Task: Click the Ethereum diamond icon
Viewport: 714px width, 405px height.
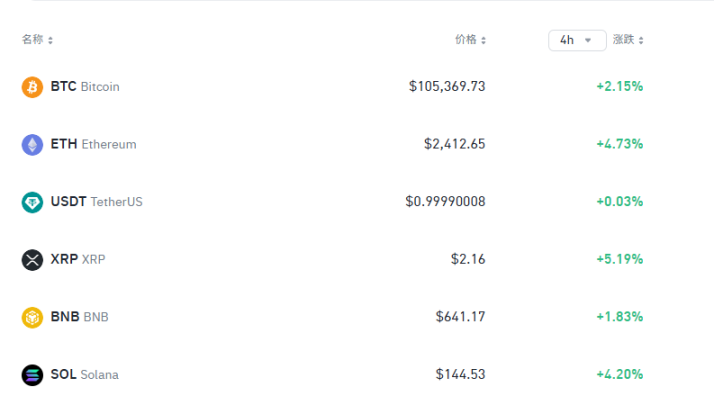Action: (x=32, y=144)
